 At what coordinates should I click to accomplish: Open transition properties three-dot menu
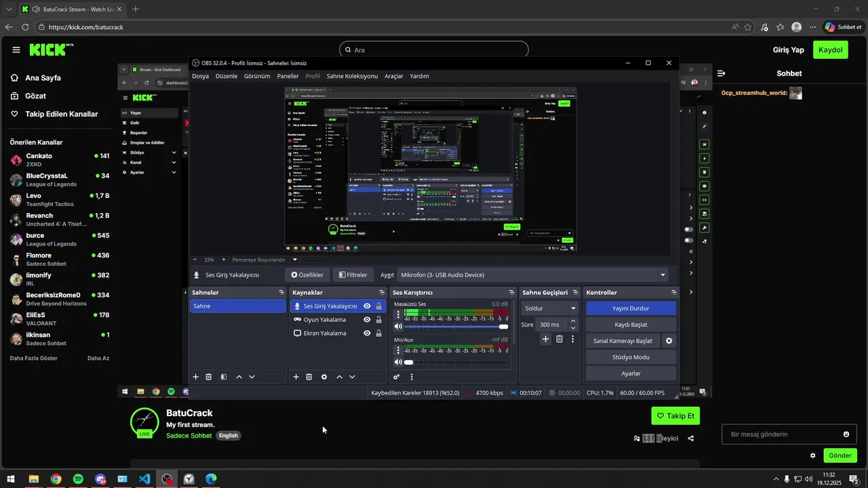(573, 339)
